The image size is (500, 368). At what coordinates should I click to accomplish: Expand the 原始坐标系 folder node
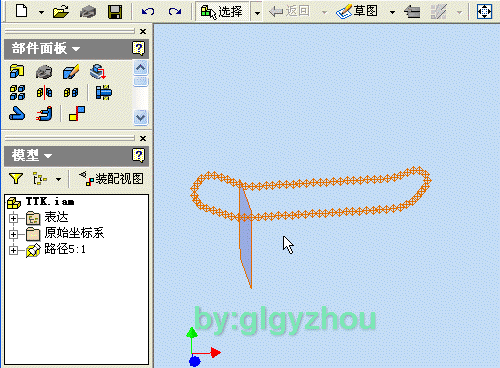click(13, 234)
